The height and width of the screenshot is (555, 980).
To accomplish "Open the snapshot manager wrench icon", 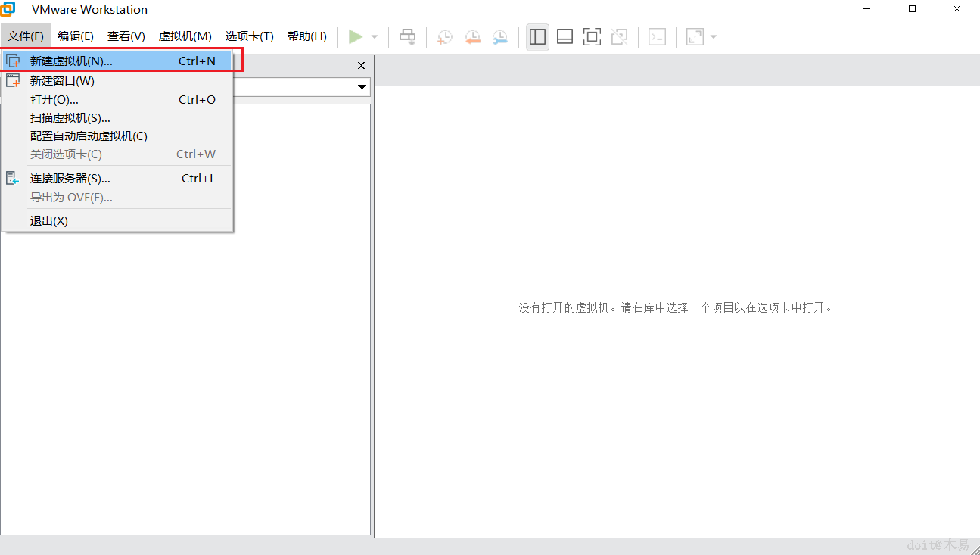I will coord(500,36).
